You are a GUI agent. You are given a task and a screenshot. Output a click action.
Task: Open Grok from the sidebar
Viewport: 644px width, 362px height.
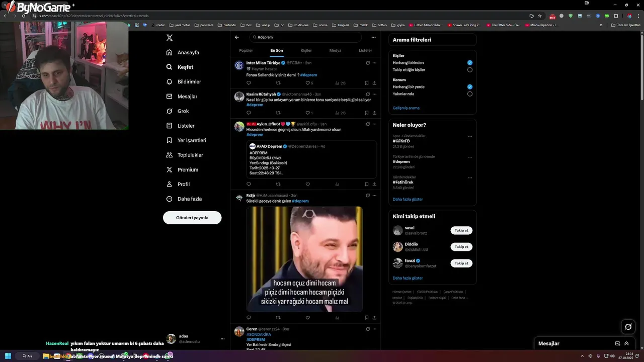(178, 111)
